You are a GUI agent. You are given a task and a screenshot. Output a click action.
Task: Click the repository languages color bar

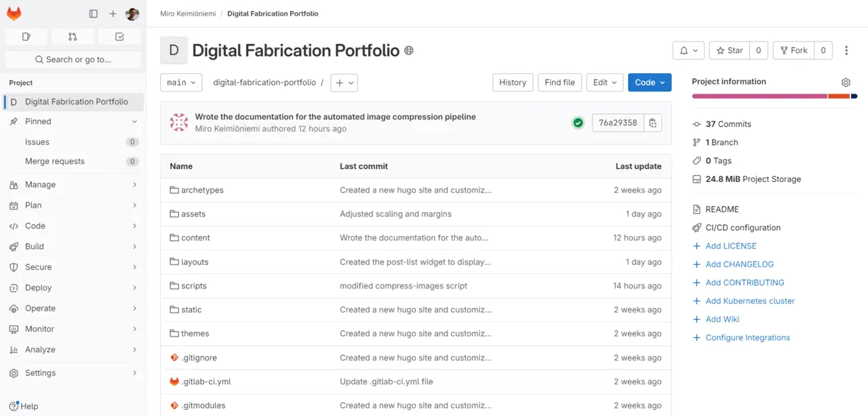[774, 96]
